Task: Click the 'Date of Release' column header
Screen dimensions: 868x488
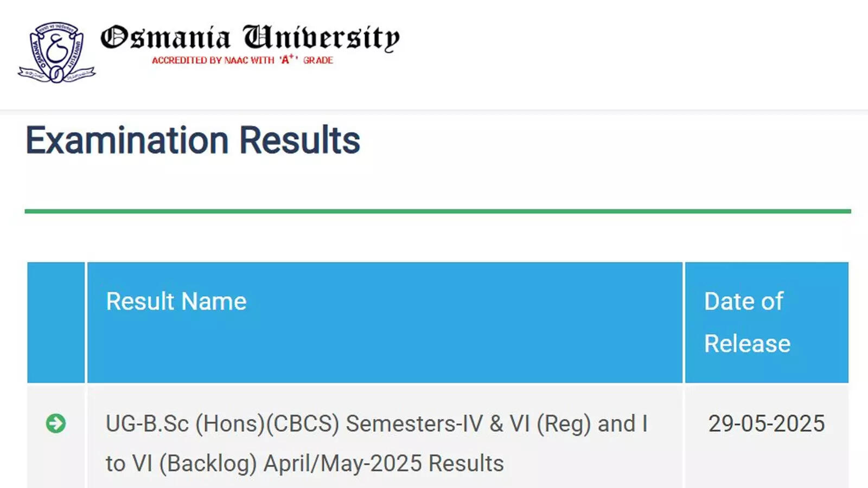Action: [x=746, y=322]
